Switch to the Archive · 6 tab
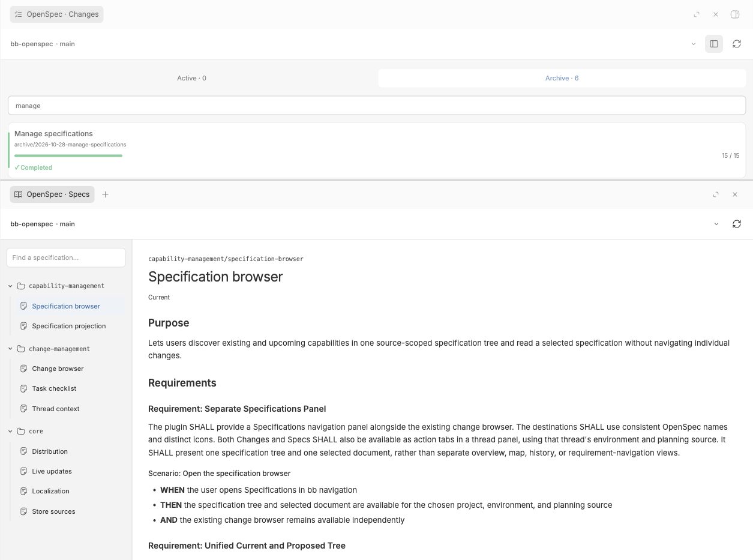This screenshot has width=753, height=560. coord(562,78)
